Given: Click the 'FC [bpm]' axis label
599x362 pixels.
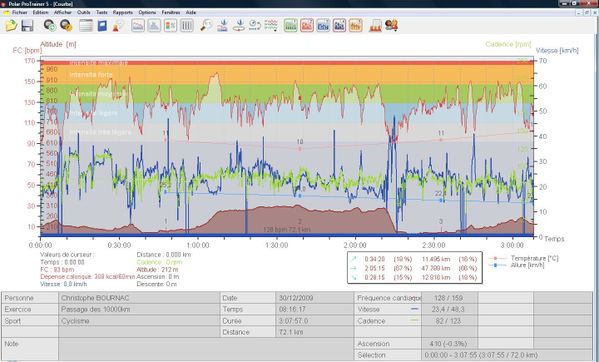Looking at the screenshot, I should click(27, 50).
